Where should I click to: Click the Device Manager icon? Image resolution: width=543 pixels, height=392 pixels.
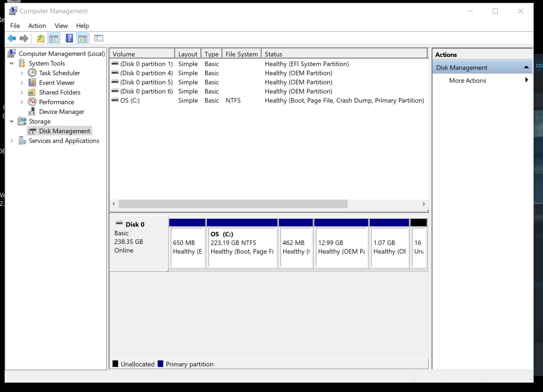tap(32, 112)
